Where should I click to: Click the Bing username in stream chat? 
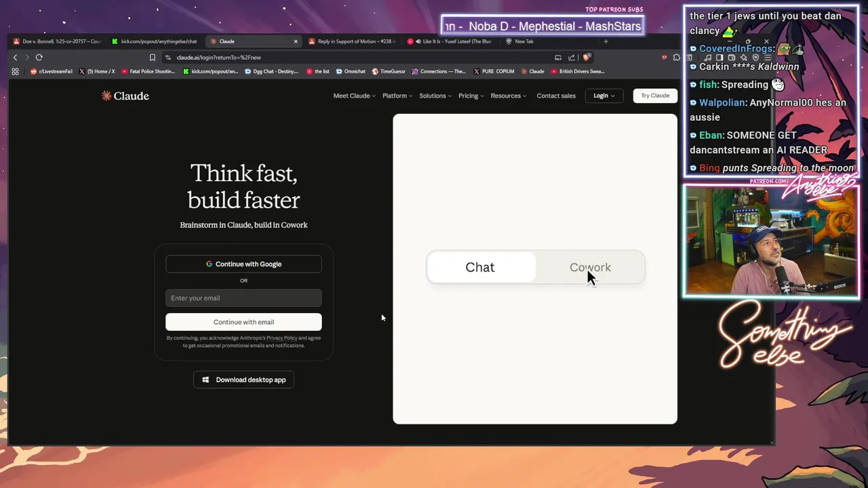[709, 167]
